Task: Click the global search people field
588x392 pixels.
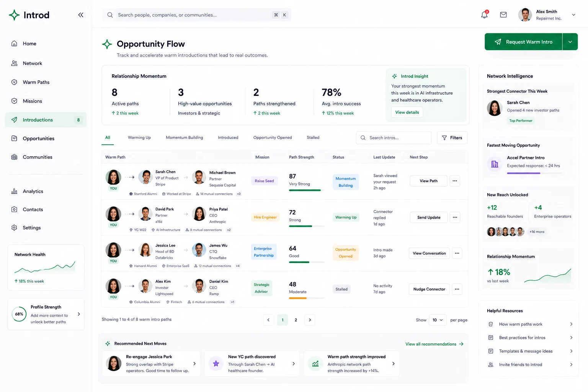Action: [x=197, y=15]
